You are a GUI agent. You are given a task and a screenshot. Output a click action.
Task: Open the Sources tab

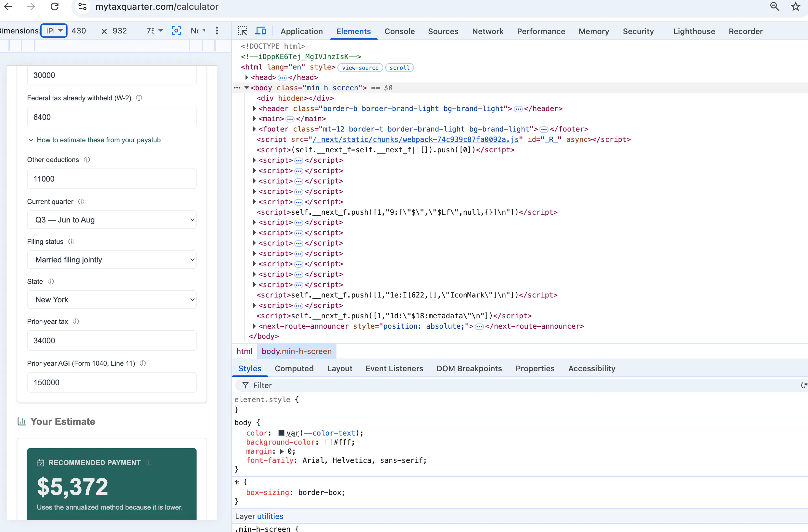click(x=443, y=31)
